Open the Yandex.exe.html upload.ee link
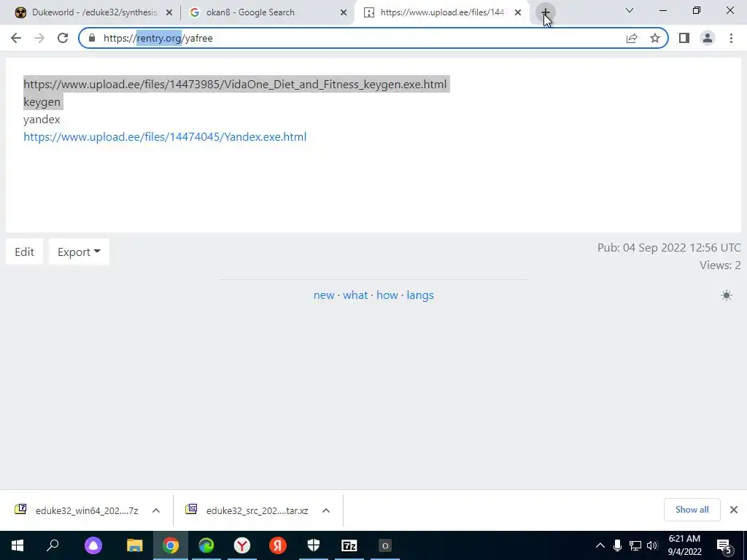 tap(165, 136)
